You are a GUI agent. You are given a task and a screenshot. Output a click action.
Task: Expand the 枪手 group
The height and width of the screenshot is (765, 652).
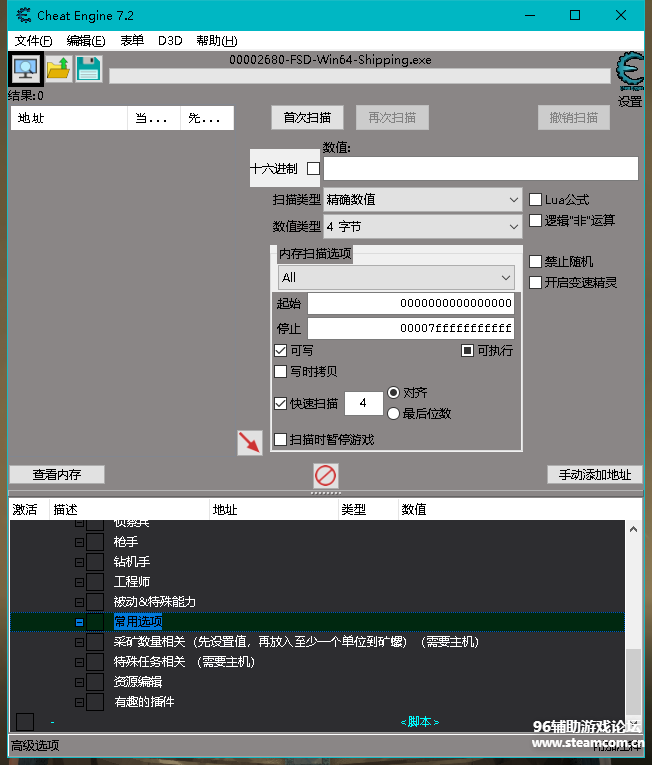[80, 542]
